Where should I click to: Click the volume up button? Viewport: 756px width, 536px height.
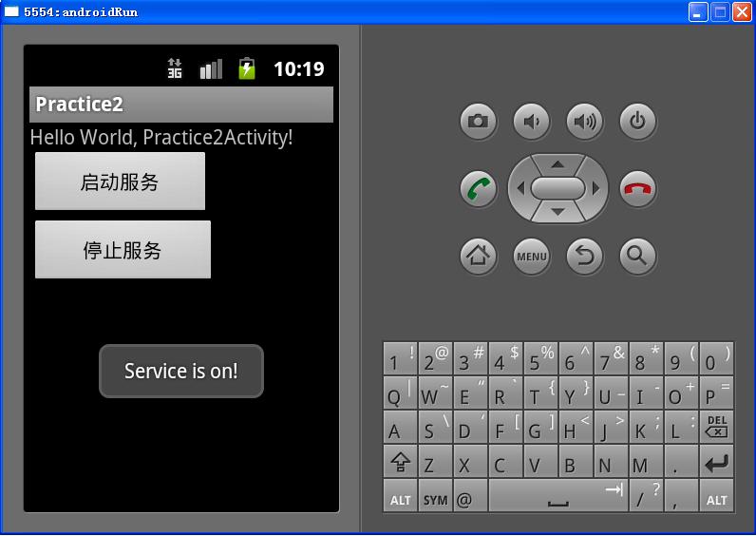click(x=584, y=121)
